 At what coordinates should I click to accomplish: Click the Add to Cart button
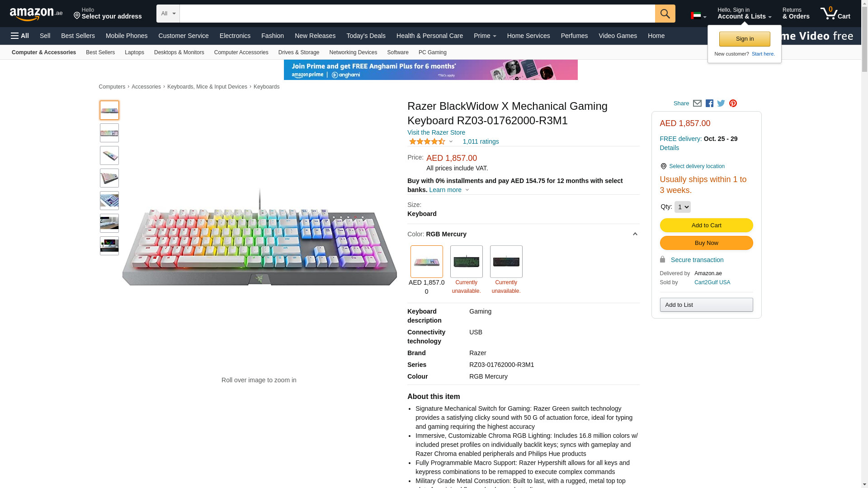pyautogui.click(x=706, y=225)
